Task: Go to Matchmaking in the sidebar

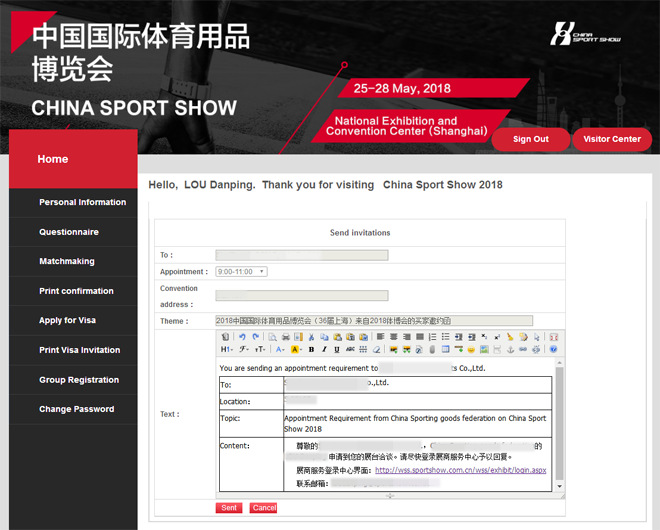Action: (67, 262)
